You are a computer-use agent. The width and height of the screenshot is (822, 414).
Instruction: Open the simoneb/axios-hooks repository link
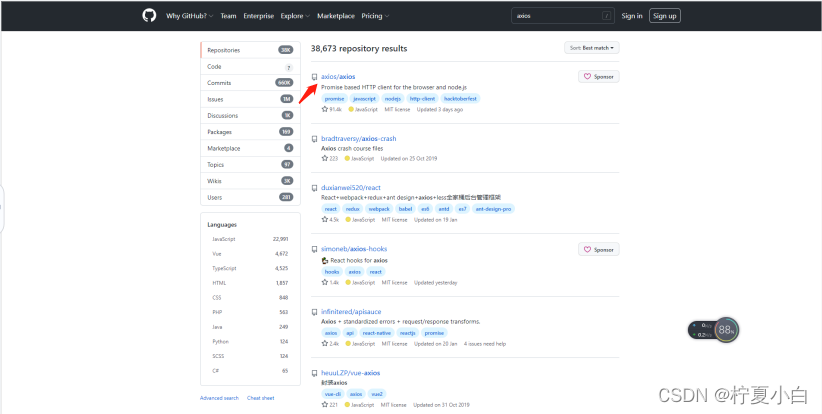(354, 249)
